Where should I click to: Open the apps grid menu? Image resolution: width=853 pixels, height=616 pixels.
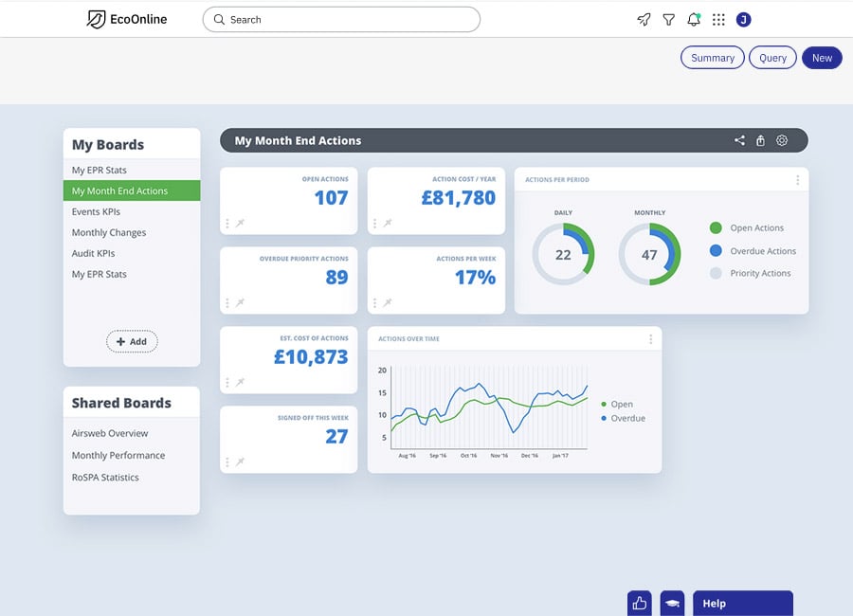pyautogui.click(x=718, y=20)
